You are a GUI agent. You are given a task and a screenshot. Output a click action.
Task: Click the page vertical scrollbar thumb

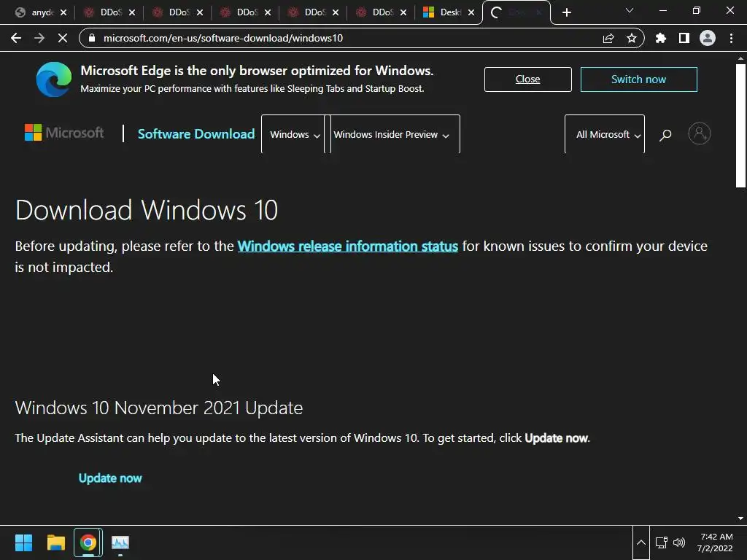740,125
